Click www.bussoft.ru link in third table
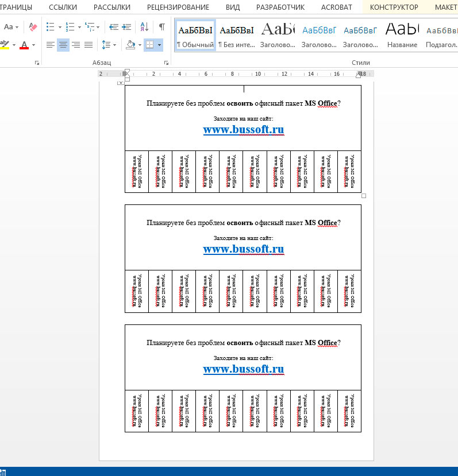 [x=244, y=369]
